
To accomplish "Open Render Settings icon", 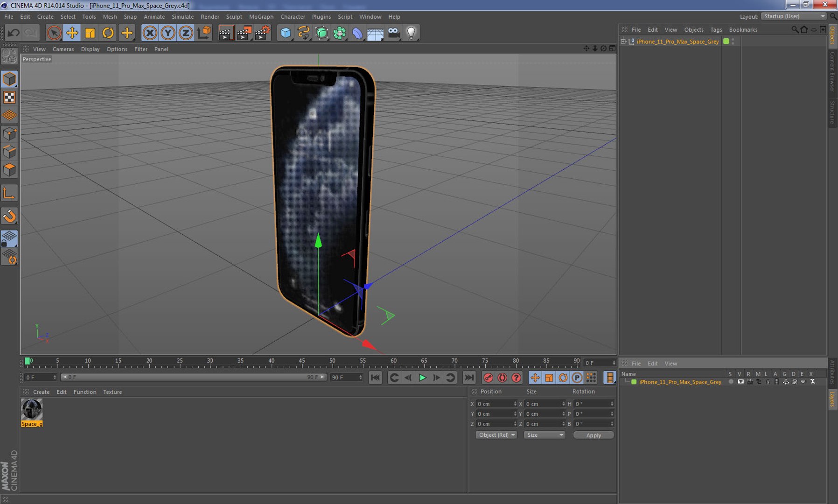I will [262, 33].
